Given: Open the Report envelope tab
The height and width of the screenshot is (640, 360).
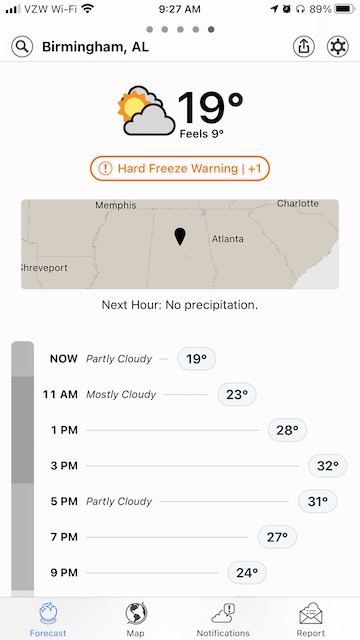Looking at the screenshot, I should (311, 619).
